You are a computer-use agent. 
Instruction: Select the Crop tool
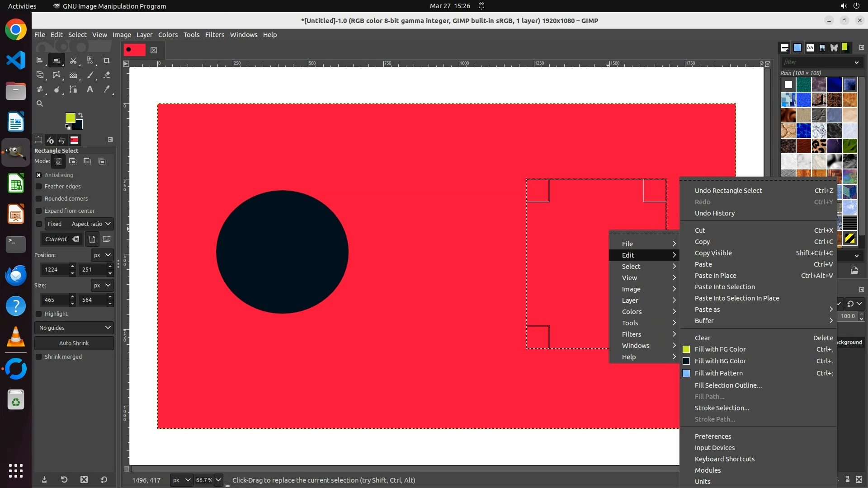coord(107,60)
